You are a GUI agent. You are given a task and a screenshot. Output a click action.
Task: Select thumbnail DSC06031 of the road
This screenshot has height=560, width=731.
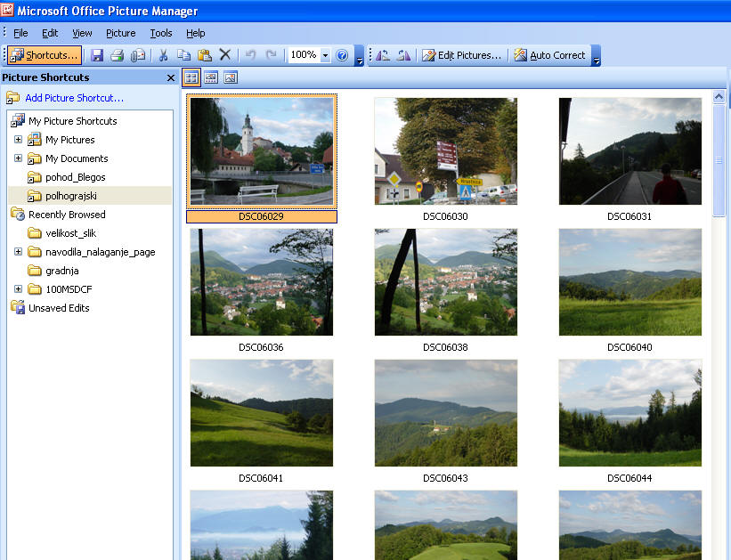(x=629, y=151)
